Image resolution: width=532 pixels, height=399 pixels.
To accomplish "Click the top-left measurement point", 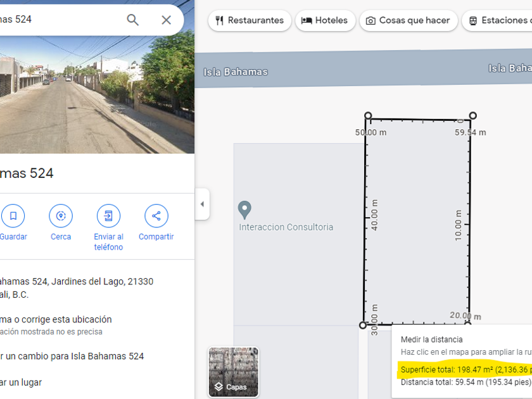I will 368,116.
